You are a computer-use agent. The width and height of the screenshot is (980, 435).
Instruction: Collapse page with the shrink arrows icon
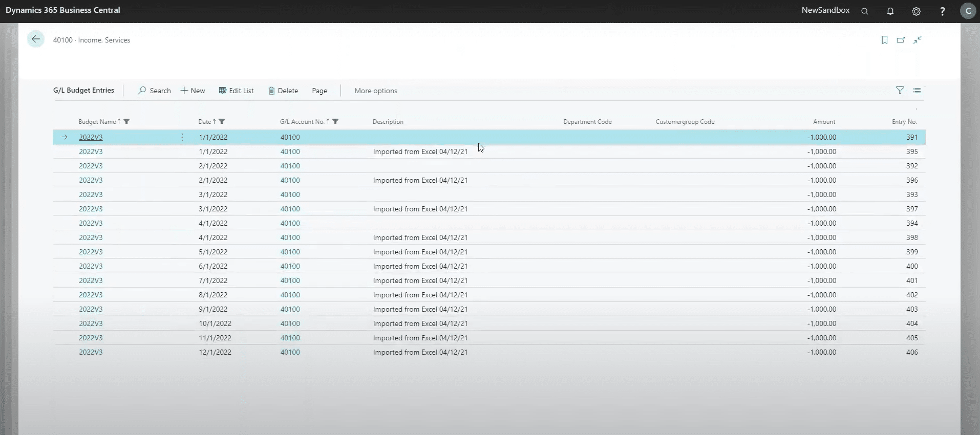(x=918, y=40)
